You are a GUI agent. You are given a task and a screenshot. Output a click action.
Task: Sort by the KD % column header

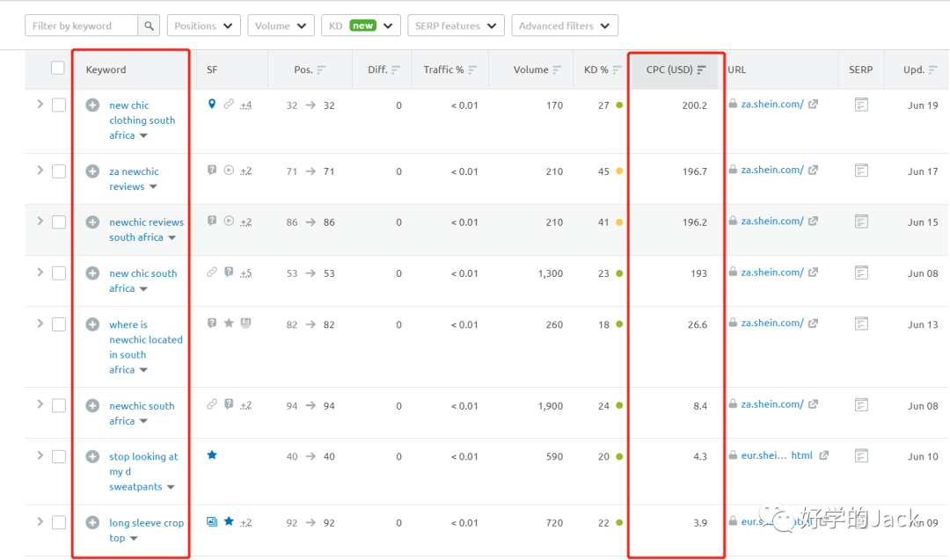[603, 69]
